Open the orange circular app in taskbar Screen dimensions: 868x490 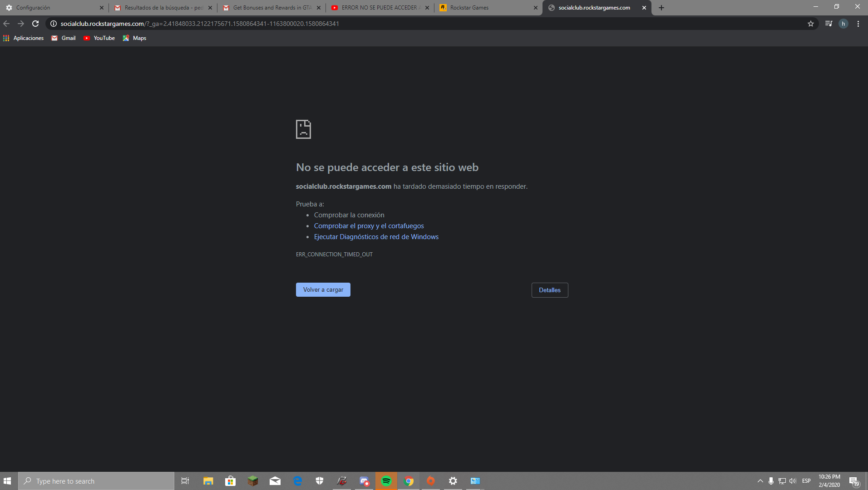pos(431,481)
